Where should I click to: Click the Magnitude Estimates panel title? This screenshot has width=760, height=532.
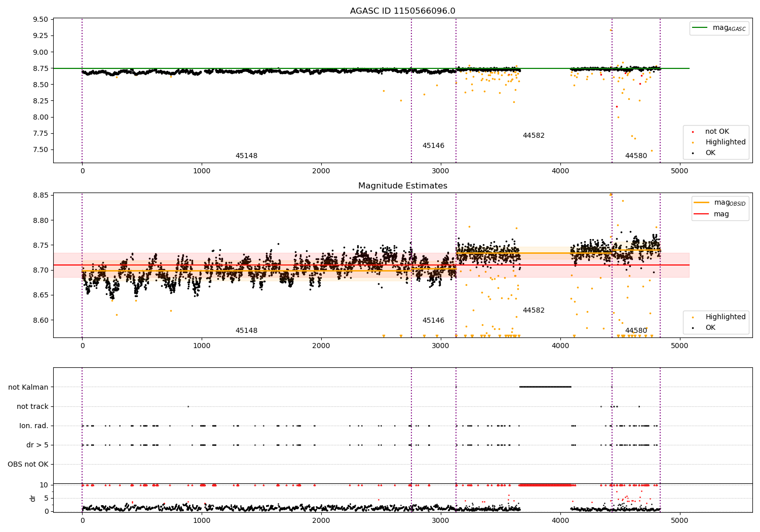(x=402, y=186)
